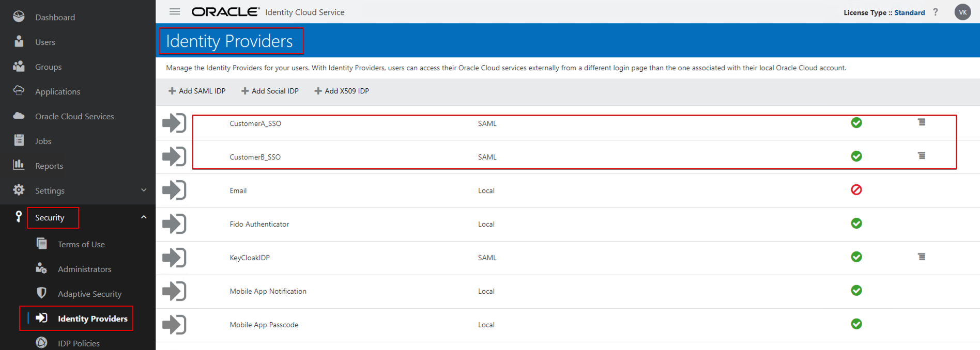Screen dimensions: 980x350
Task: Open the action menu for CustomerB_SSO
Action: [x=921, y=156]
